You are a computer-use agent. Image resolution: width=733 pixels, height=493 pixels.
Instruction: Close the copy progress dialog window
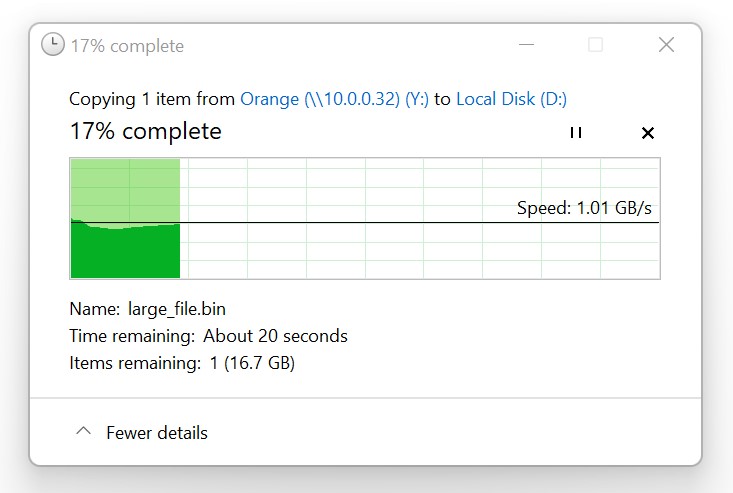pos(666,45)
